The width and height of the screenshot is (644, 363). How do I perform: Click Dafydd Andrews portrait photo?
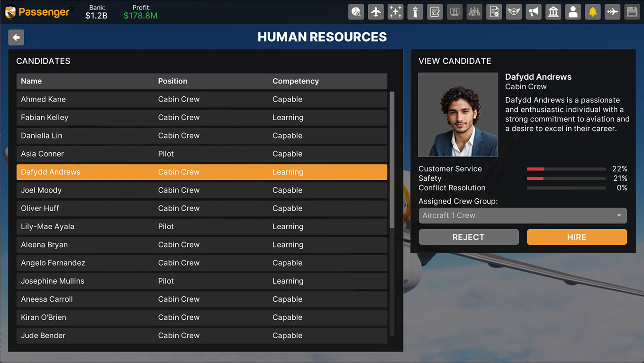[458, 114]
